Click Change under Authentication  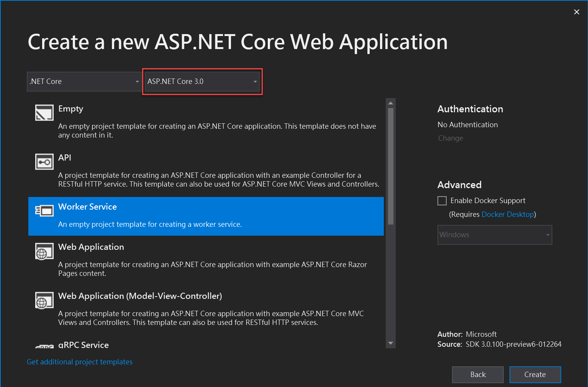[x=450, y=138]
